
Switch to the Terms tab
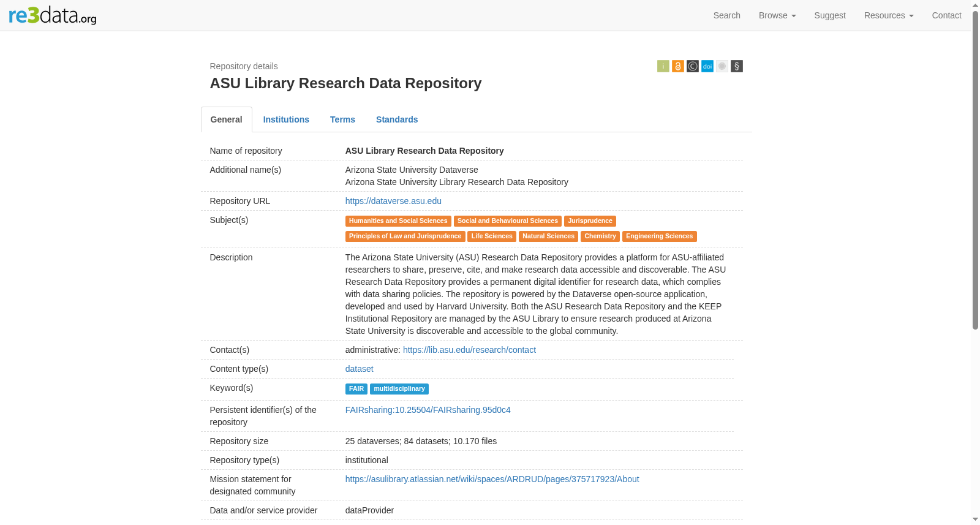pos(342,119)
